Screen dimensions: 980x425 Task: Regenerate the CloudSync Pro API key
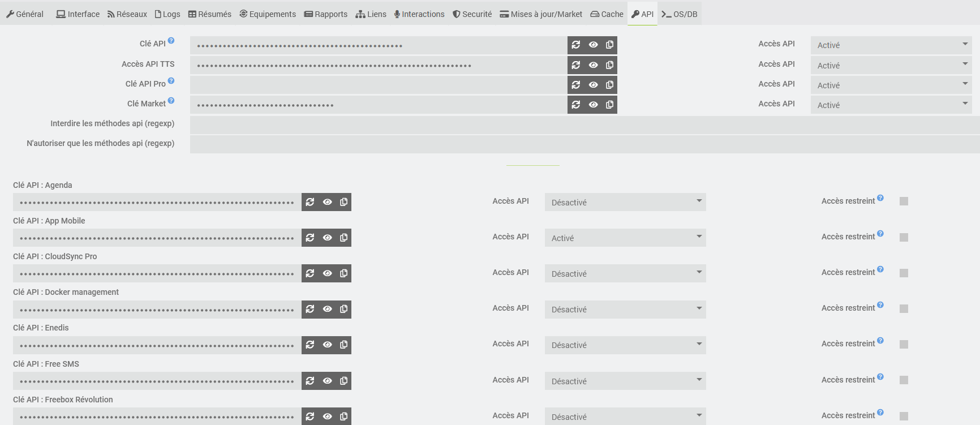click(310, 273)
